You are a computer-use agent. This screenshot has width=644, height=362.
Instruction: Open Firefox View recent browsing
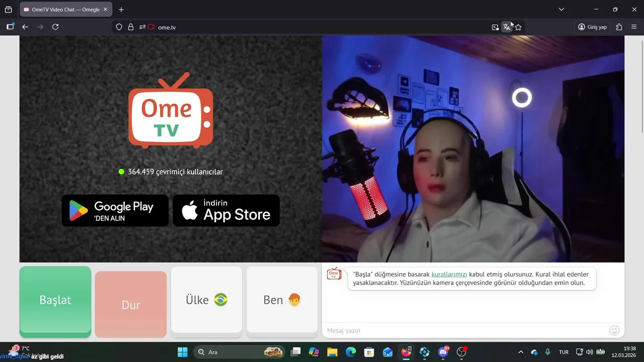(8, 10)
